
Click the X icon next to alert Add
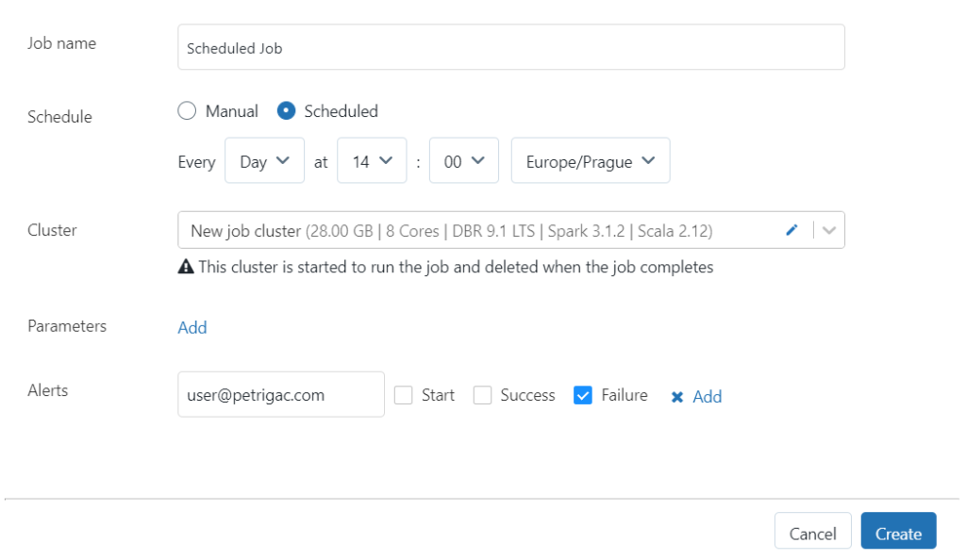[676, 397]
